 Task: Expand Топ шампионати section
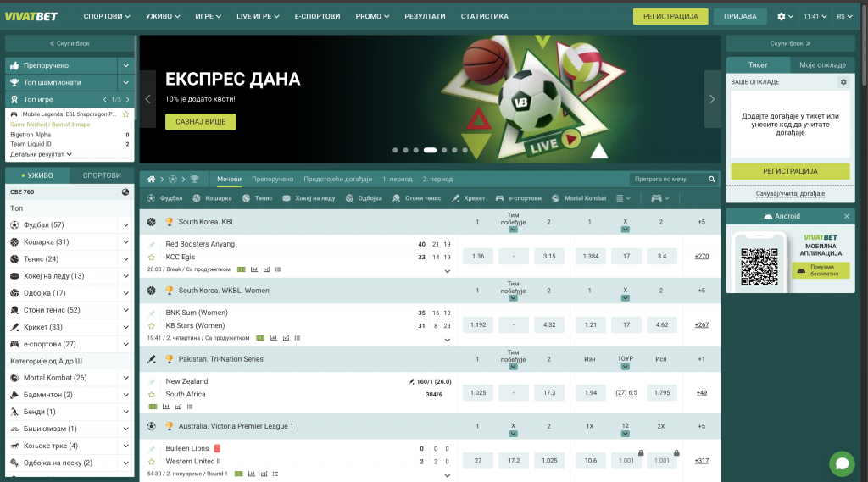point(125,82)
